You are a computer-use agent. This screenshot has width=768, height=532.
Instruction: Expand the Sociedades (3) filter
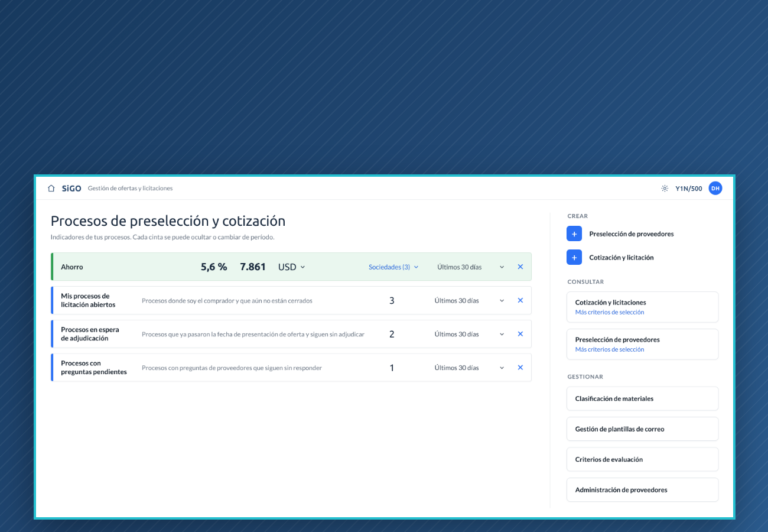pyautogui.click(x=393, y=267)
